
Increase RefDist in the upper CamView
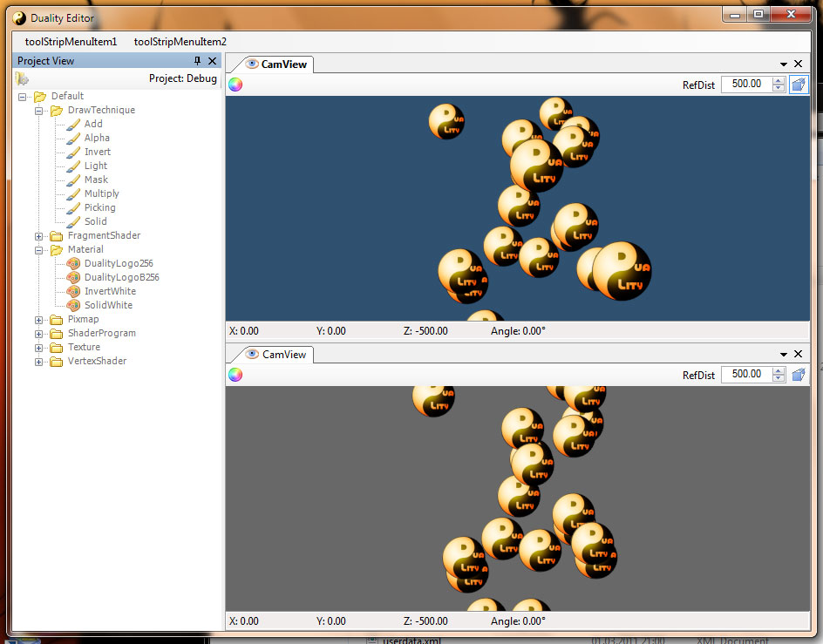pos(779,81)
